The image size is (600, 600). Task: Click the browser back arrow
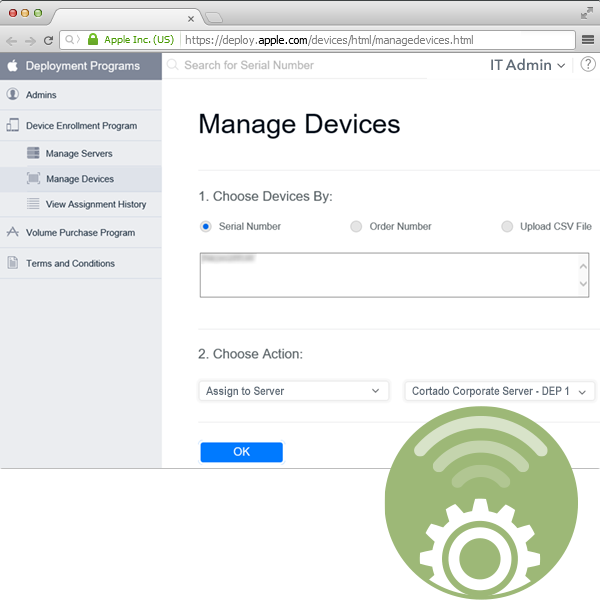tap(11, 41)
